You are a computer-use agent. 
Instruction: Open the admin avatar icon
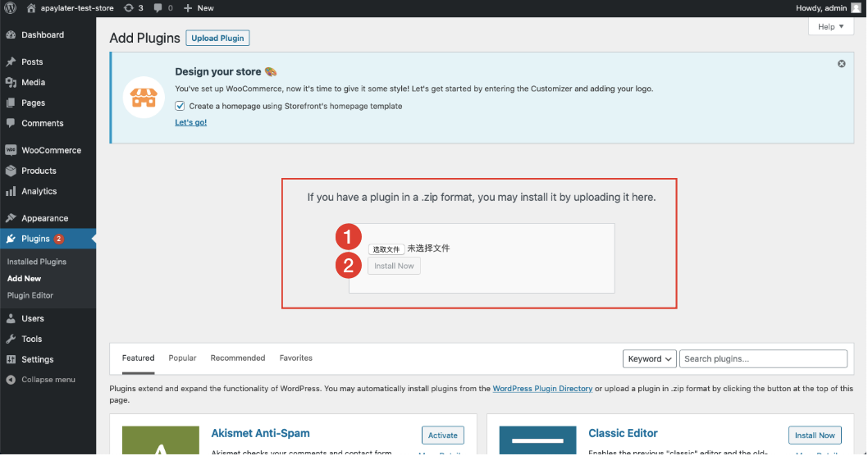[857, 7]
